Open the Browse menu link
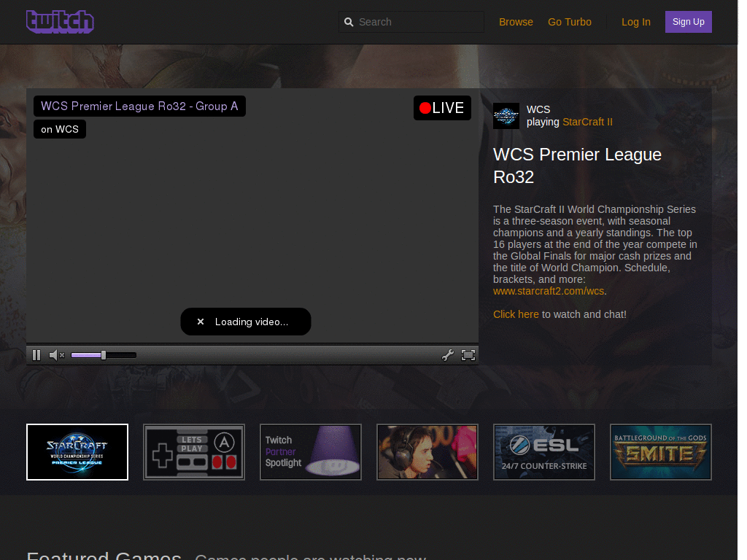 point(516,22)
